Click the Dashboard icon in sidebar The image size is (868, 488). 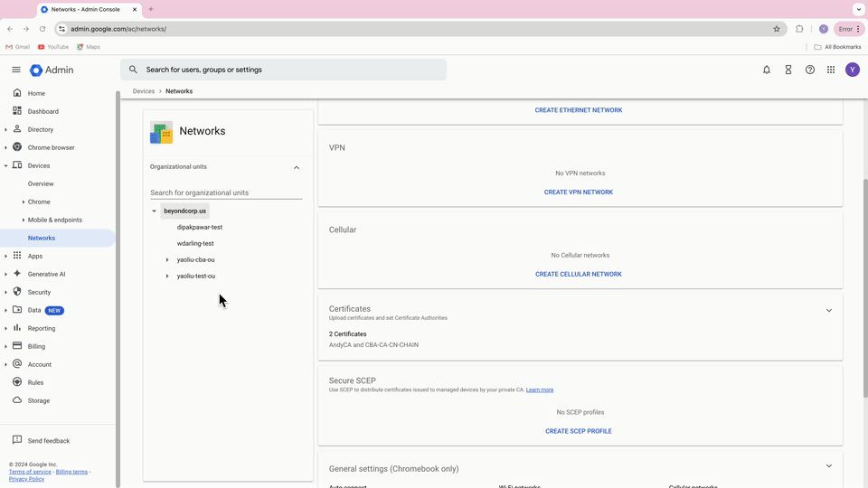tap(17, 110)
